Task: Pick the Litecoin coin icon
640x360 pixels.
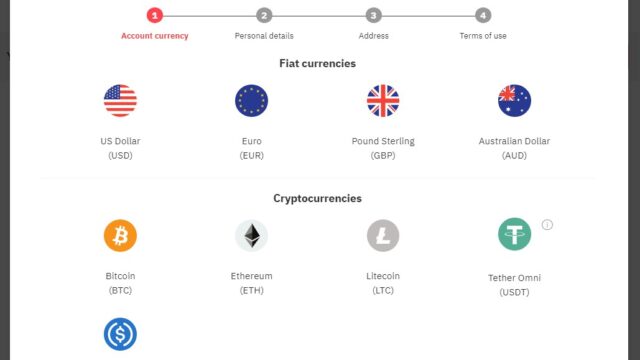Action: [383, 236]
